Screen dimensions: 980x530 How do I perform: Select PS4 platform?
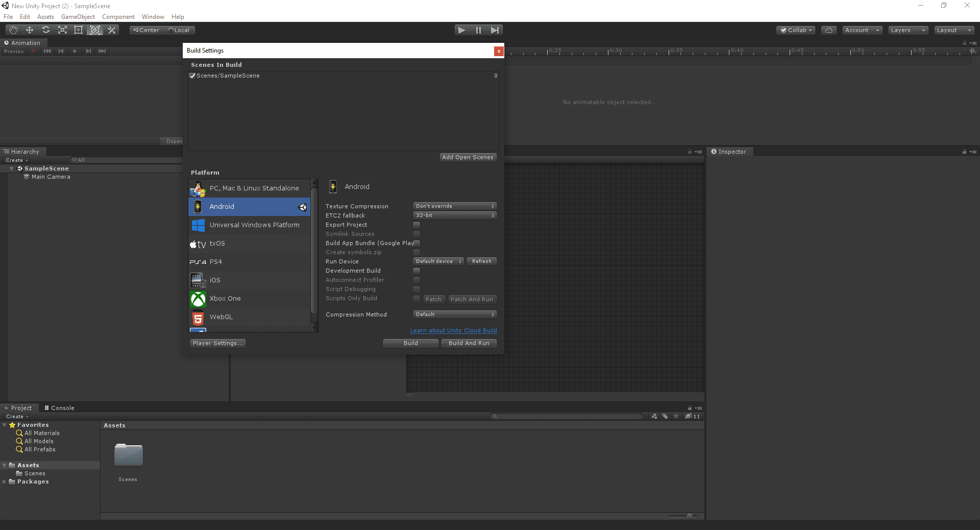pos(250,262)
